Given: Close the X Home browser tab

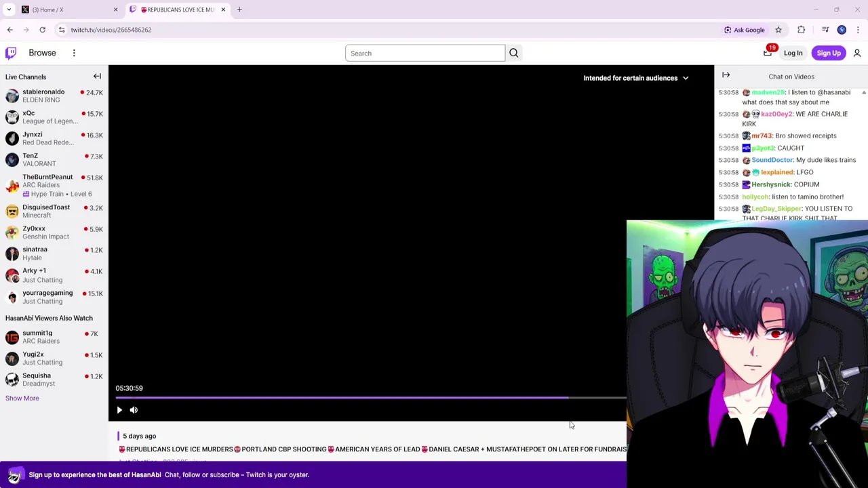Looking at the screenshot, I should click(115, 9).
